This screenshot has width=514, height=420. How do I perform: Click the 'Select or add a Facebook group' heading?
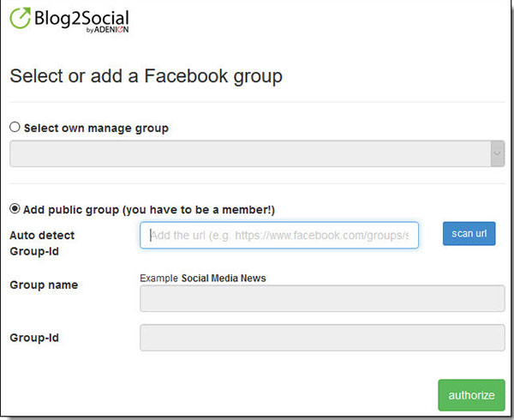(x=146, y=76)
